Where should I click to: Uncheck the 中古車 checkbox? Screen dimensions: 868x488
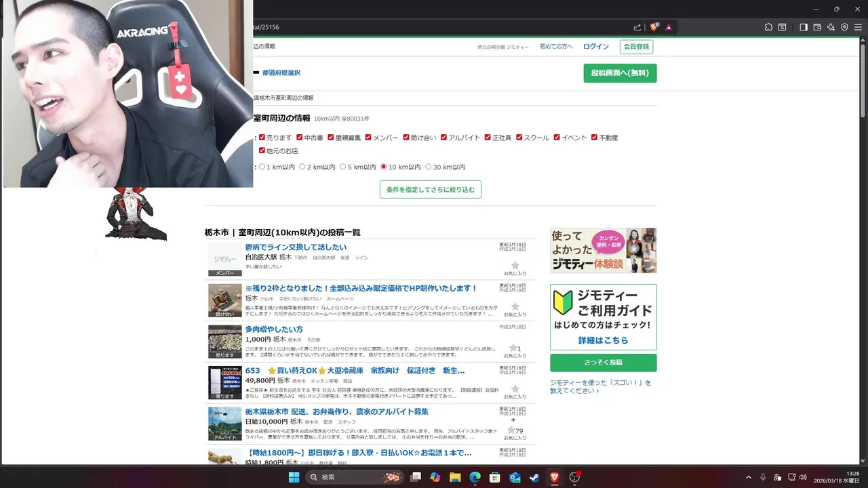[x=300, y=137]
